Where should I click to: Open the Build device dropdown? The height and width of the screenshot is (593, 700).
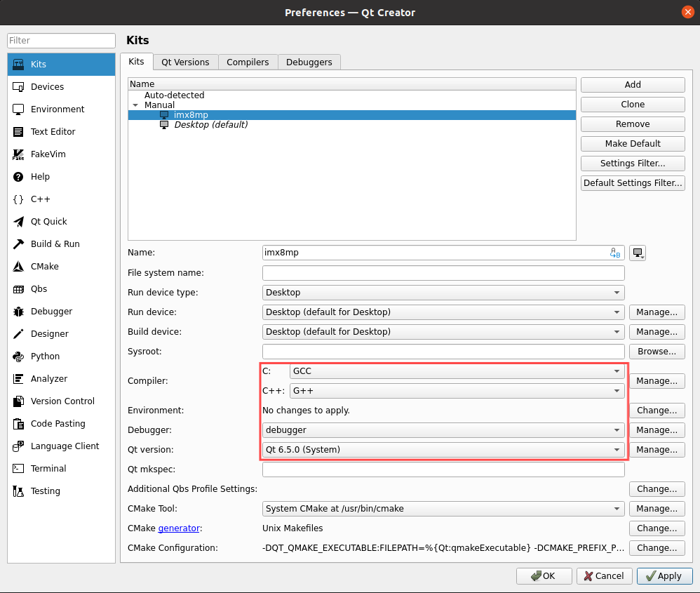[443, 332]
